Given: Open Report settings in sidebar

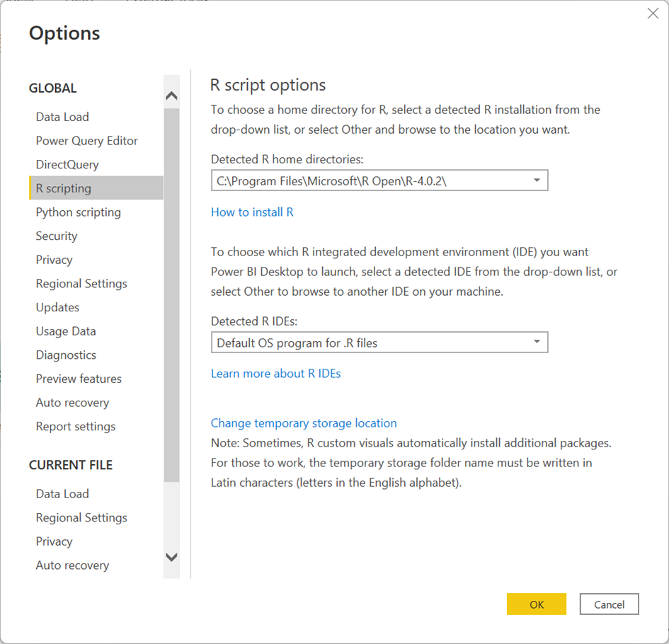Looking at the screenshot, I should tap(76, 427).
